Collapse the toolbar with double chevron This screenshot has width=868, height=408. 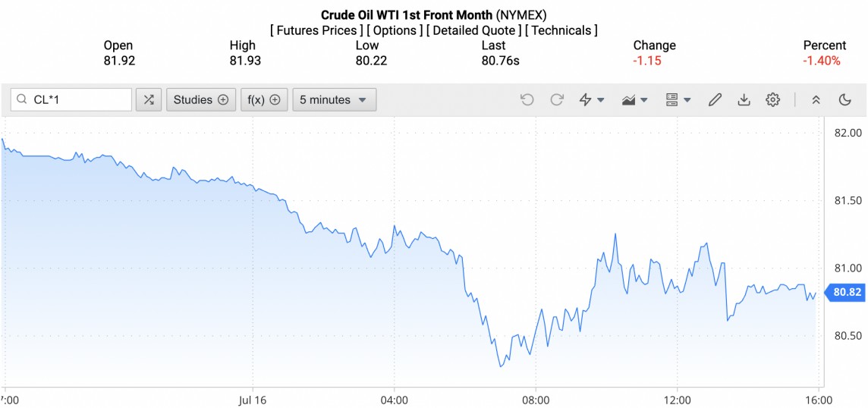pyautogui.click(x=816, y=99)
